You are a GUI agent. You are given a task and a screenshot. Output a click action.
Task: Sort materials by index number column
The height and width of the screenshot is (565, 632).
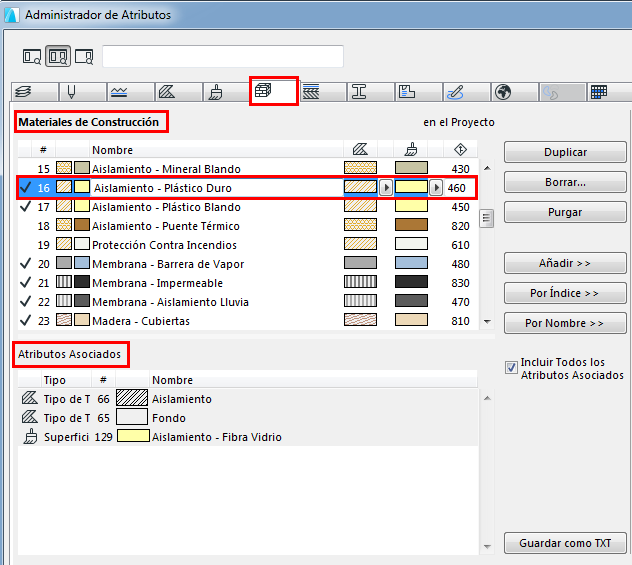[43, 150]
